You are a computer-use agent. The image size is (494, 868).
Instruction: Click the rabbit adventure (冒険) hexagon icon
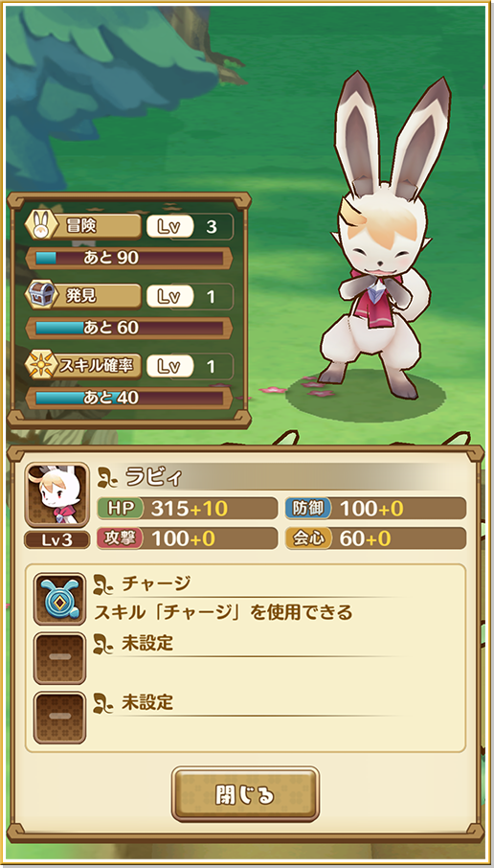pyautogui.click(x=40, y=226)
